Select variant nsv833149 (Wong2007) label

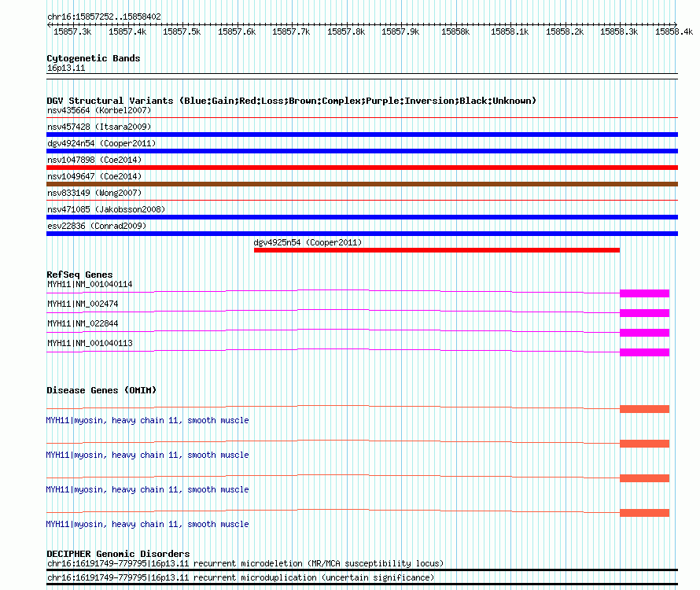tap(94, 193)
